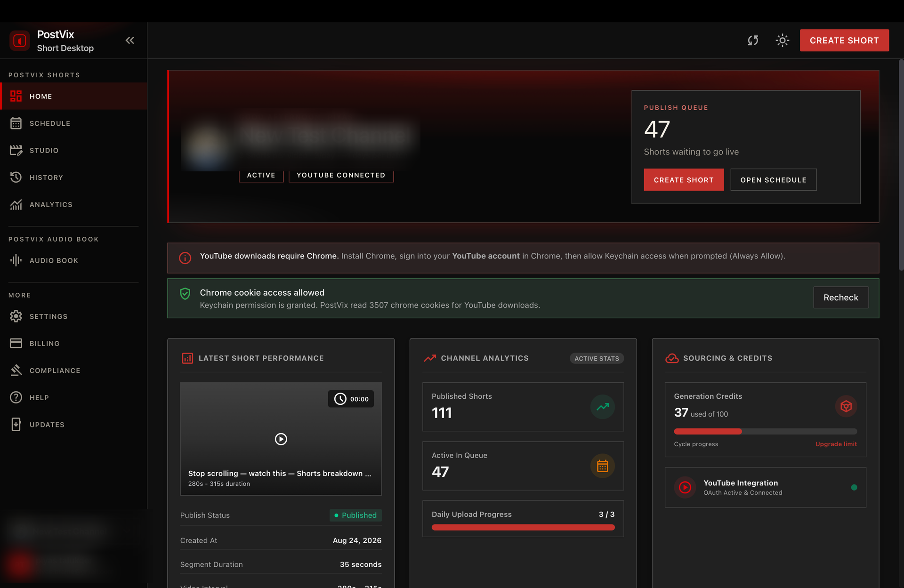The image size is (904, 588).
Task: Click the Published Shorts 111 value
Action: click(x=442, y=413)
